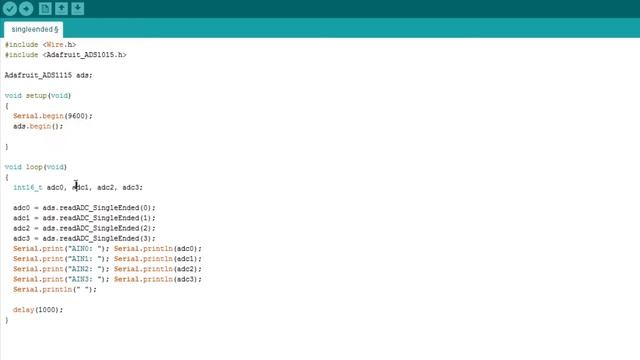Click the Adafruit_ADS1015.h include line
Screen dimensions: 640x360
click(66, 55)
